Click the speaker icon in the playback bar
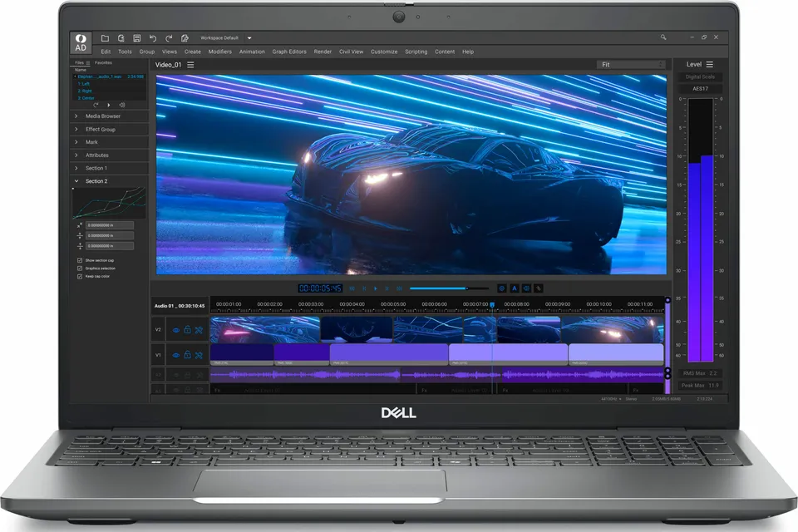The image size is (798, 532). point(526,288)
